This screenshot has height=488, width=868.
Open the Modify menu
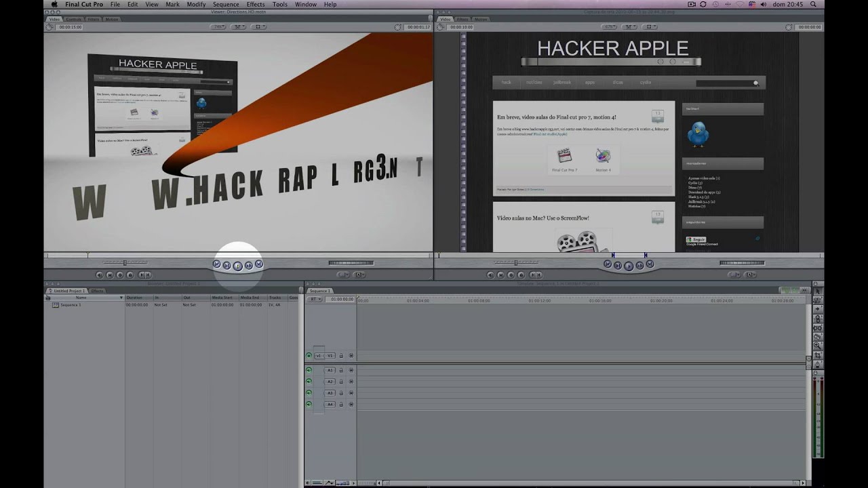(196, 4)
